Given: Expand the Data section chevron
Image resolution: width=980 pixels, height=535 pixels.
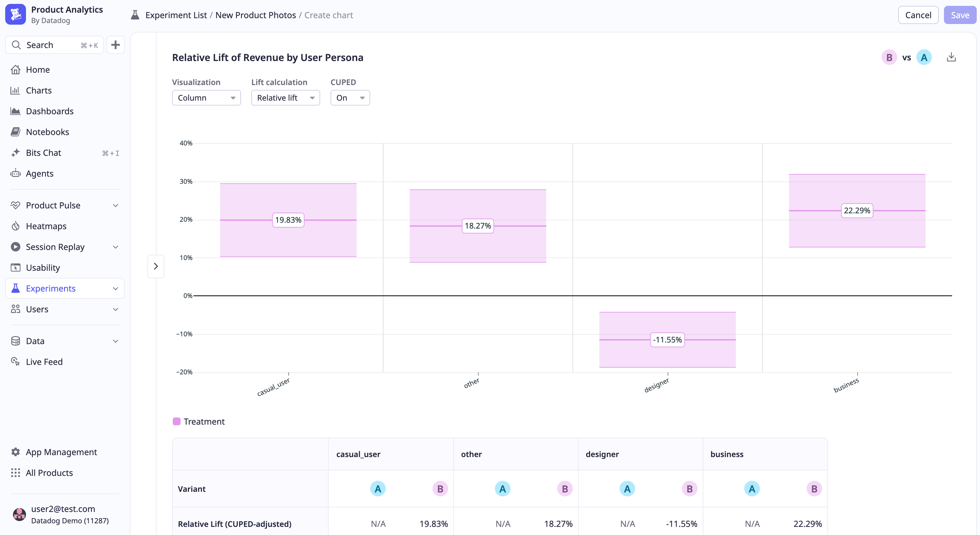Looking at the screenshot, I should tap(116, 342).
